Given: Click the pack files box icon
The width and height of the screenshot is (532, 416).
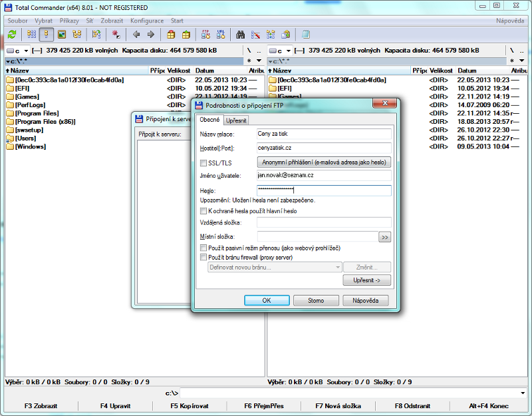Looking at the screenshot, I should (171, 35).
